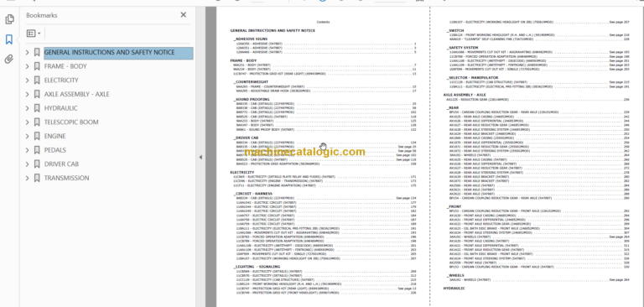Click bookmark icon beside HYDRAULIC
Viewport: 644px width, 307px height.
(37, 108)
